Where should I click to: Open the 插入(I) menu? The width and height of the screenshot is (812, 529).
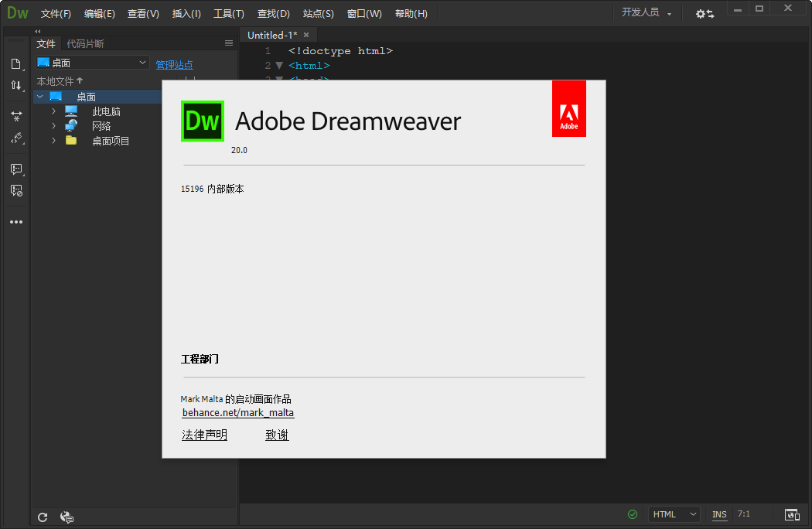point(186,13)
